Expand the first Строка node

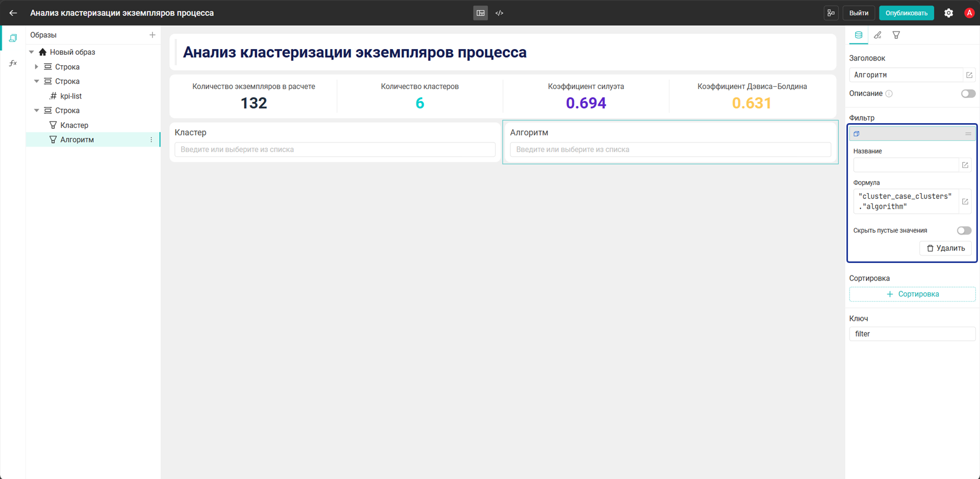point(37,67)
